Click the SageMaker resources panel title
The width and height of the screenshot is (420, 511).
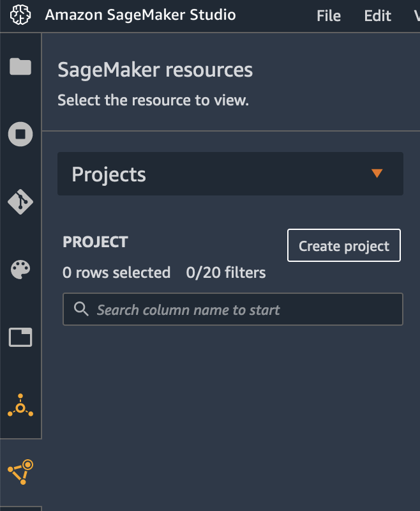[x=155, y=70]
